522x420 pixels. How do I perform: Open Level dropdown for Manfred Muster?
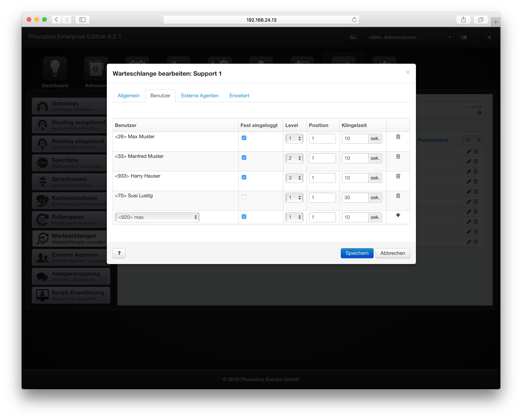[x=294, y=158]
